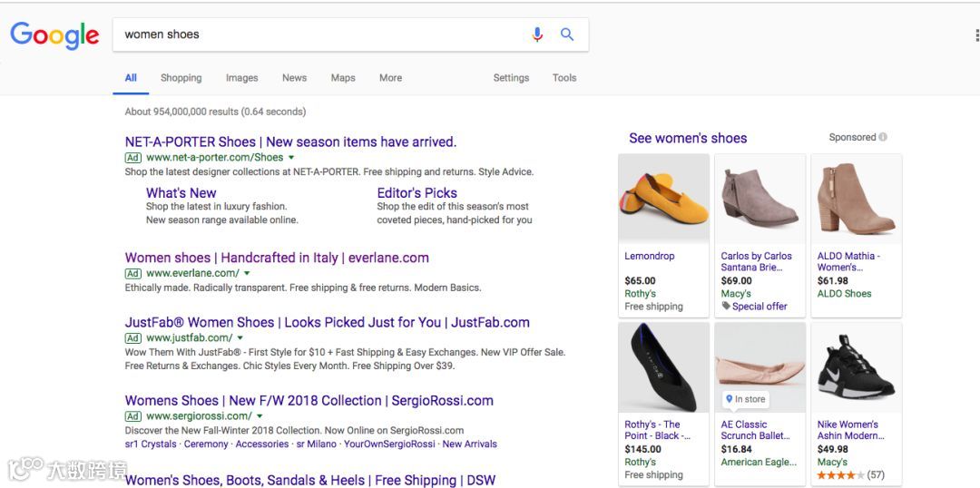Click the Google logo
Screen dimensions: 980x488
tap(54, 35)
